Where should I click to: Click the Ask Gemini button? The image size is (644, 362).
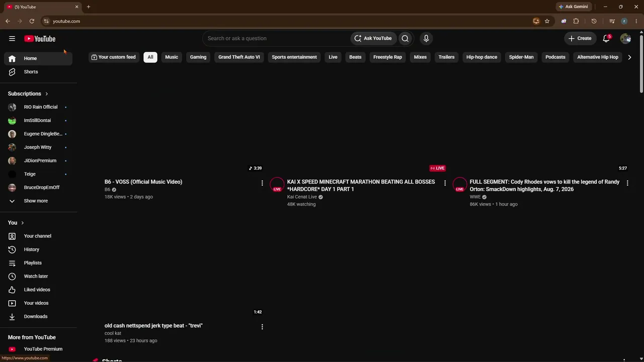coord(573,7)
